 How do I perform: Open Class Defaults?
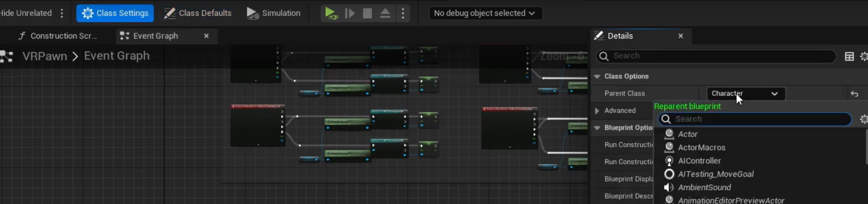coord(198,13)
